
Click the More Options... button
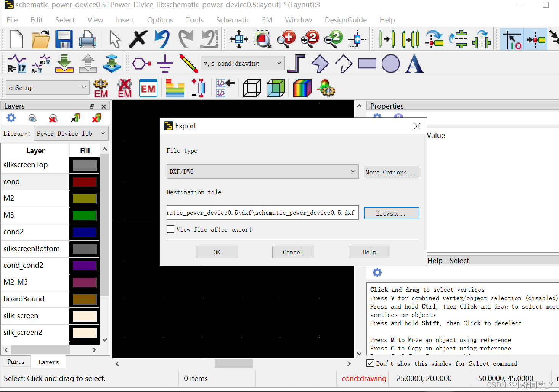tap(392, 172)
